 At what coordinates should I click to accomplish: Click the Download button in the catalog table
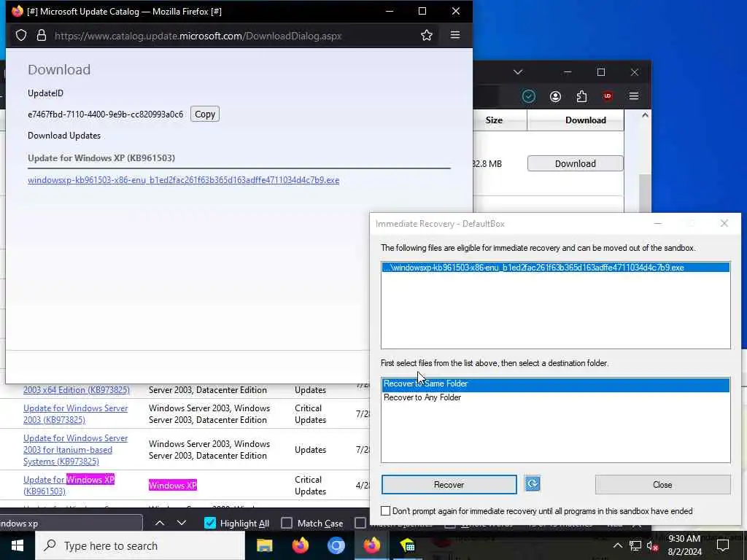(575, 163)
